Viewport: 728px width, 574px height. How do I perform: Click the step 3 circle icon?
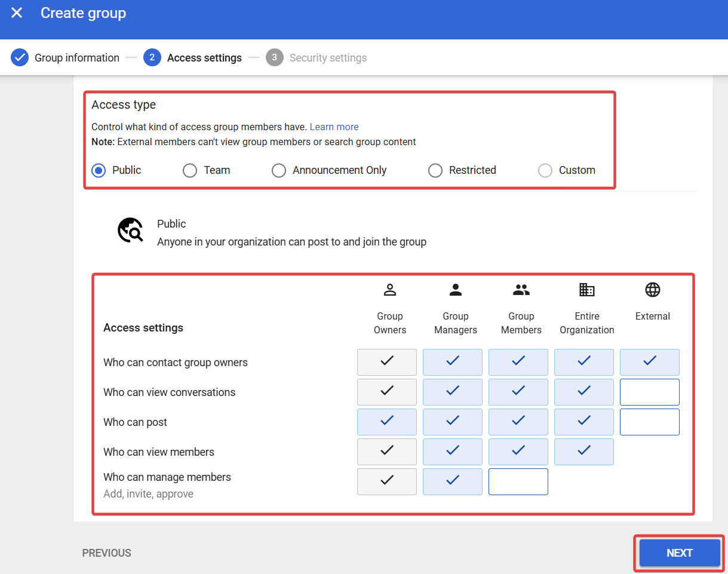(275, 58)
